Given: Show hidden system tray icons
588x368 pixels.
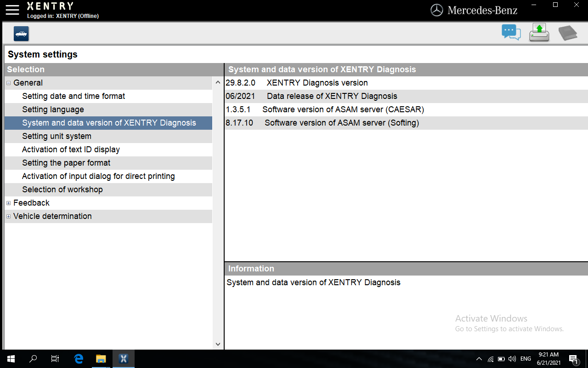Looking at the screenshot, I should click(x=479, y=359).
